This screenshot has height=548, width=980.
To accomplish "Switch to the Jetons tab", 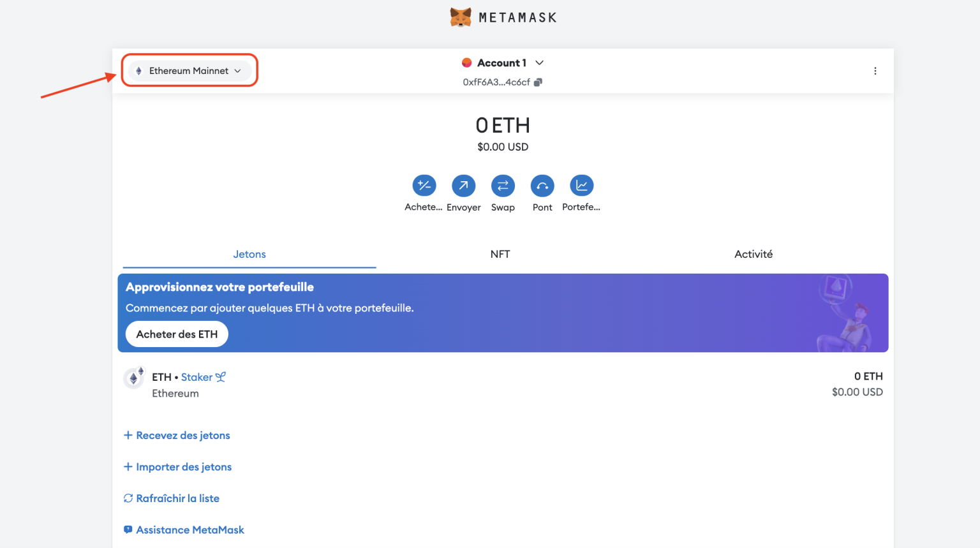I will pos(249,254).
